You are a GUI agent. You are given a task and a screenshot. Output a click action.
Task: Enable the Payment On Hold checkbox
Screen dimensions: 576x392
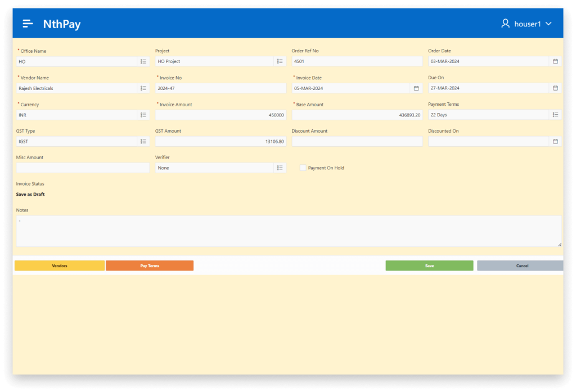point(303,168)
